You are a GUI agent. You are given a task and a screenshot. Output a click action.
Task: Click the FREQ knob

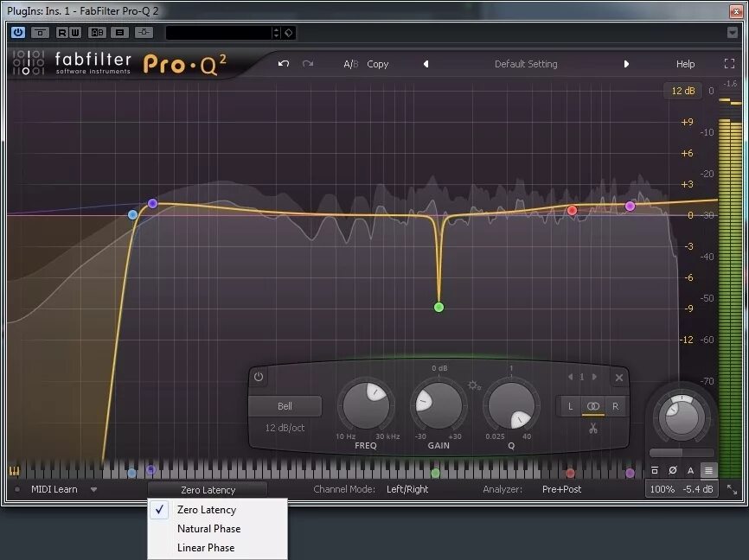click(366, 406)
